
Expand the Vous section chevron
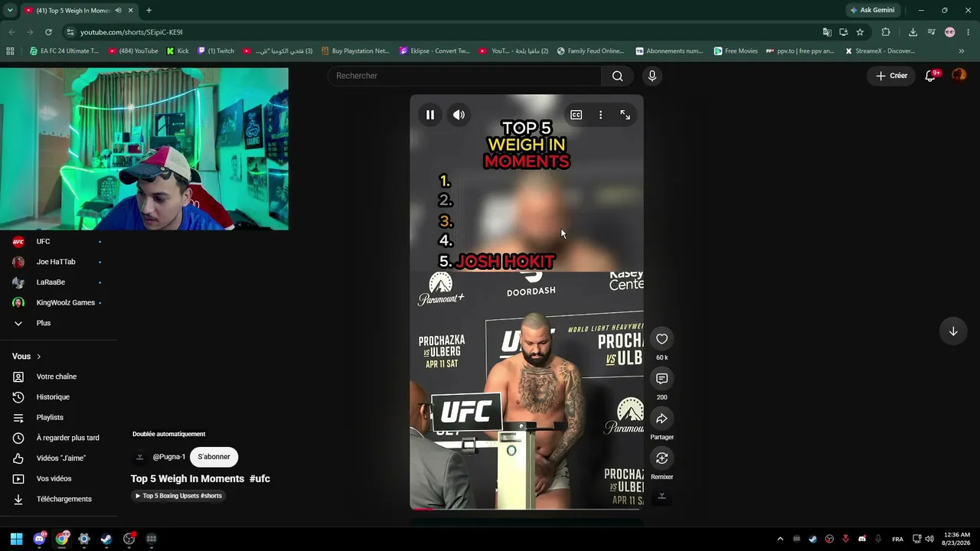tap(39, 357)
